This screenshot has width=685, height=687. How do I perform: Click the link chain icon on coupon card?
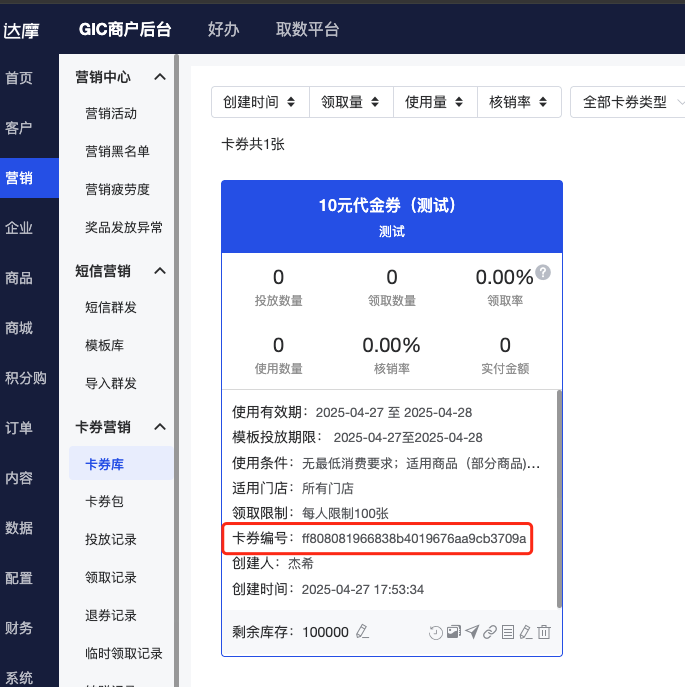(x=490, y=632)
